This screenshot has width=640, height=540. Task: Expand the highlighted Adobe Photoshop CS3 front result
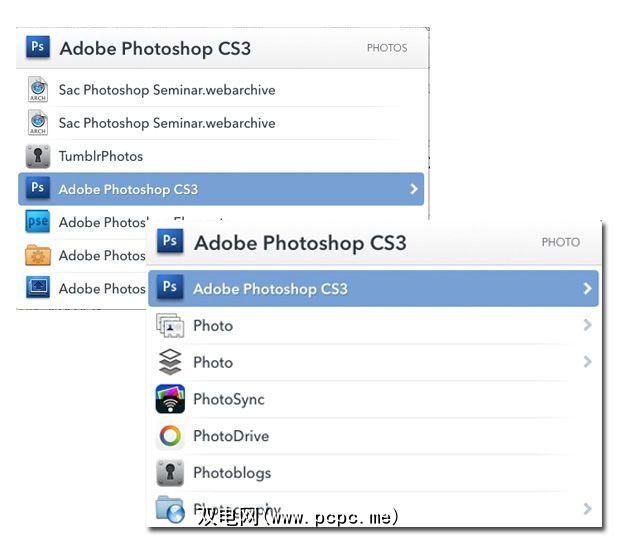(x=587, y=289)
